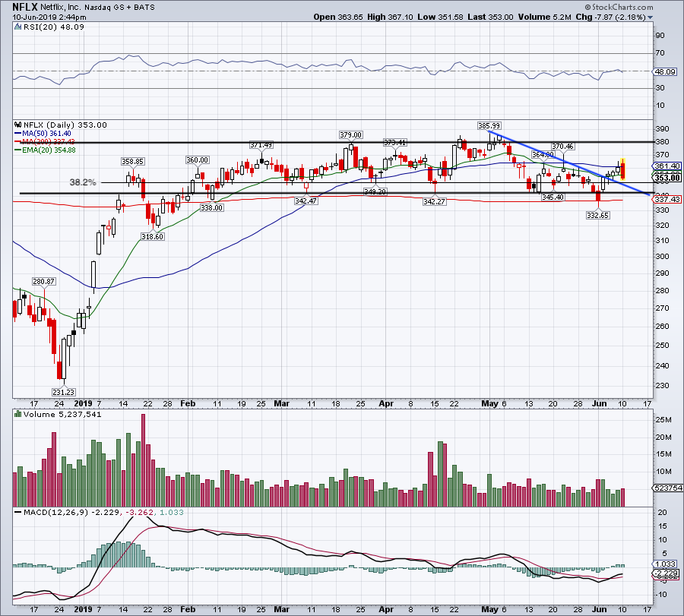
Task: Click the 379.00 peak price label
Action: coord(350,135)
